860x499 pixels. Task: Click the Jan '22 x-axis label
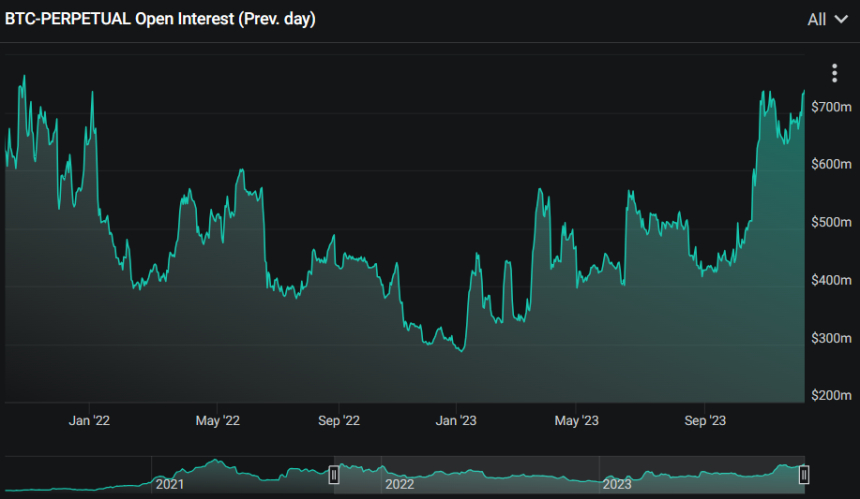(91, 420)
